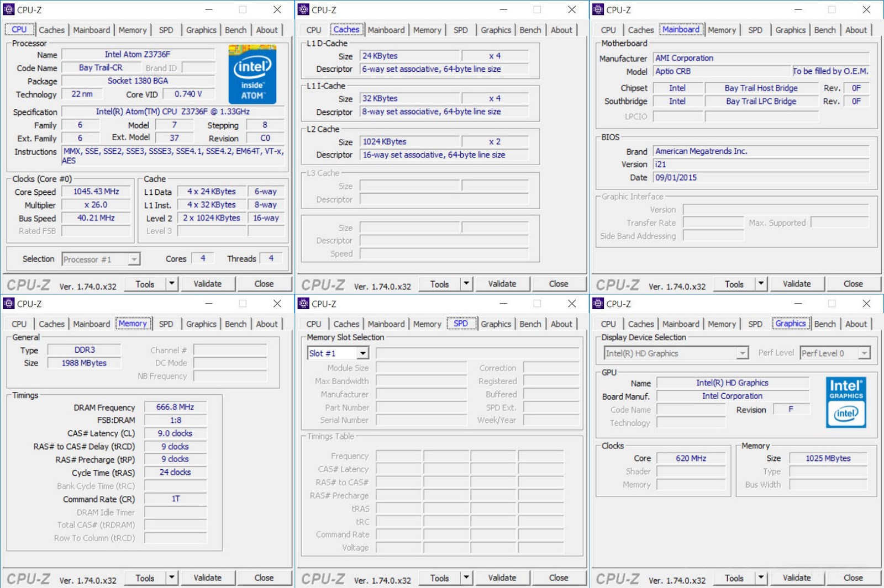The width and height of the screenshot is (884, 588).
Task: Click the AMI Corporation manufacturer field
Action: pyautogui.click(x=761, y=58)
